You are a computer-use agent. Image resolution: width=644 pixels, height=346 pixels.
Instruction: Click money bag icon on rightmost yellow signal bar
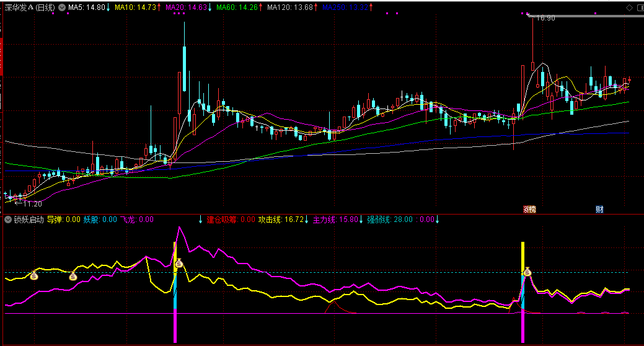[x=527, y=271]
